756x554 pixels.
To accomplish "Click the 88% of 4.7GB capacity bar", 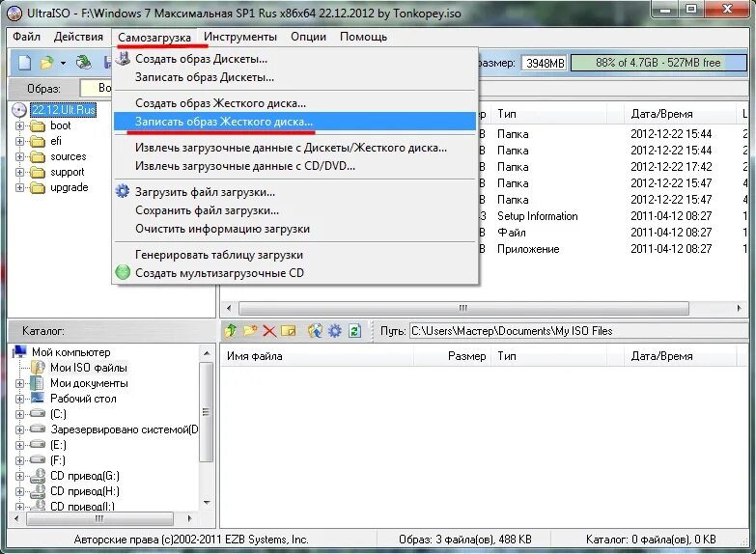I will point(658,63).
